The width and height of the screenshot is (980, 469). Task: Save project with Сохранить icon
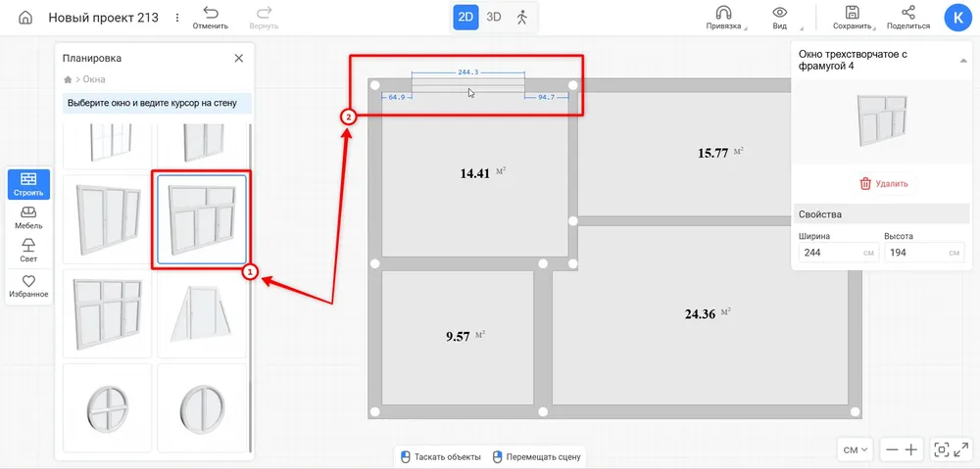[x=852, y=13]
